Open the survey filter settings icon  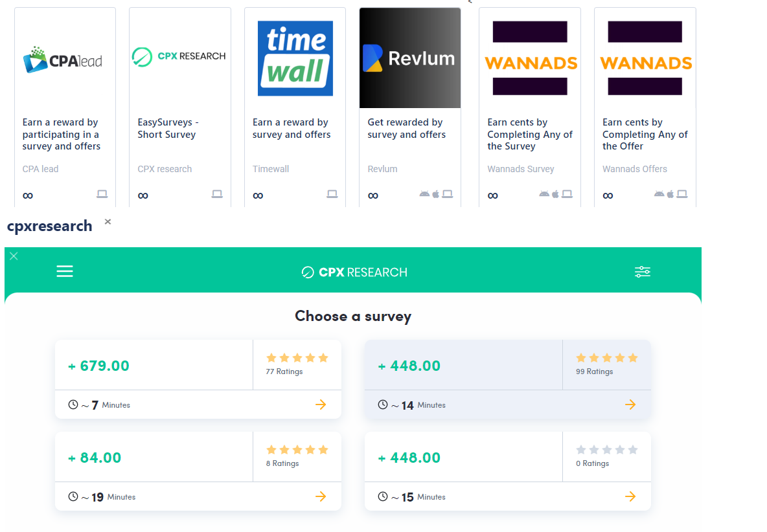pyautogui.click(x=642, y=272)
